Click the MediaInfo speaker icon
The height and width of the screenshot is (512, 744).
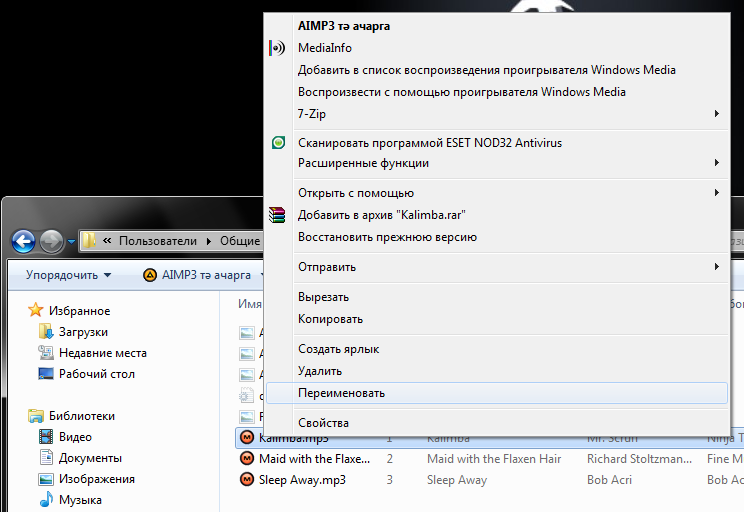278,48
